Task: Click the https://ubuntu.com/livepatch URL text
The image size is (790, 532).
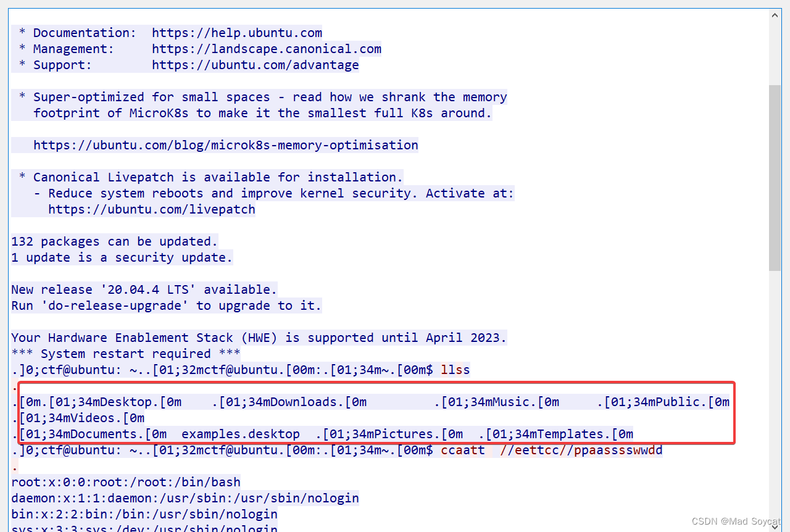Action: pos(152,209)
